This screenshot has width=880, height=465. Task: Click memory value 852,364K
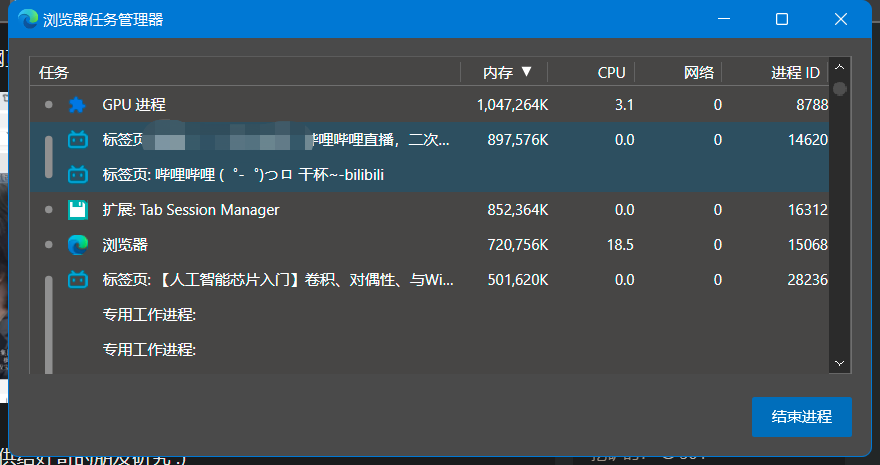517,210
